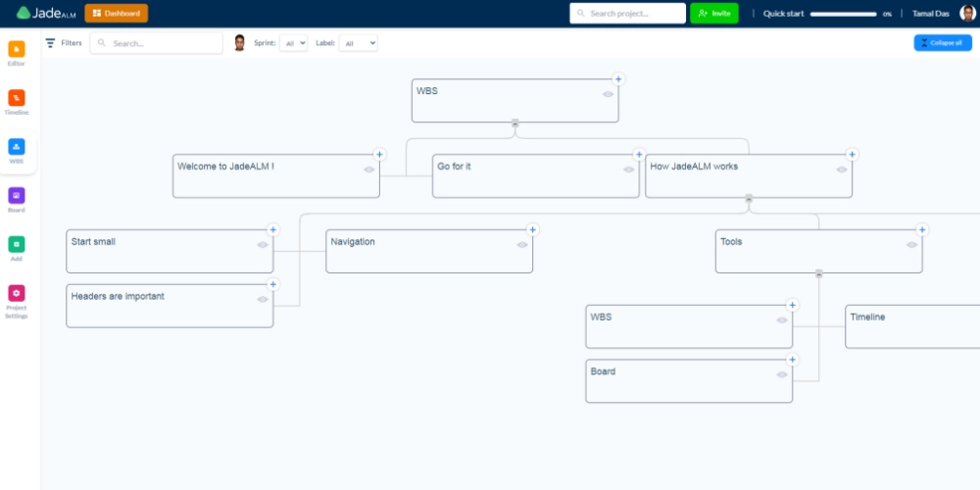The image size is (980, 490).
Task: Toggle eye on Go for it node
Action: click(x=629, y=170)
